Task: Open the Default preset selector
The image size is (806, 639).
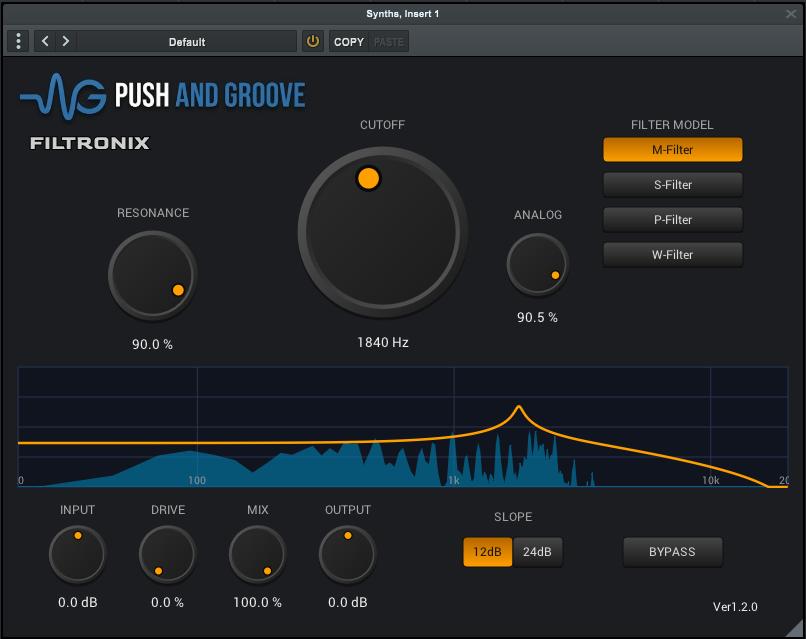Action: 187,42
